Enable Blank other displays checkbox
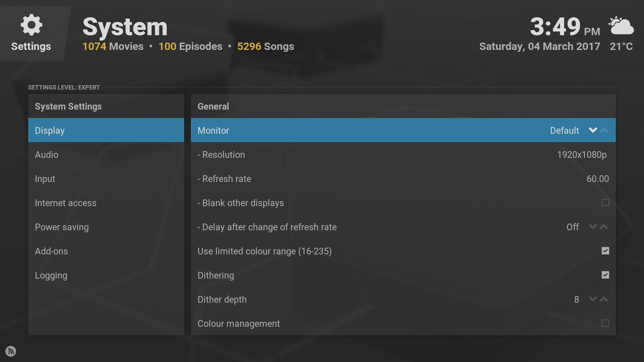This screenshot has width=644, height=362. click(x=605, y=202)
